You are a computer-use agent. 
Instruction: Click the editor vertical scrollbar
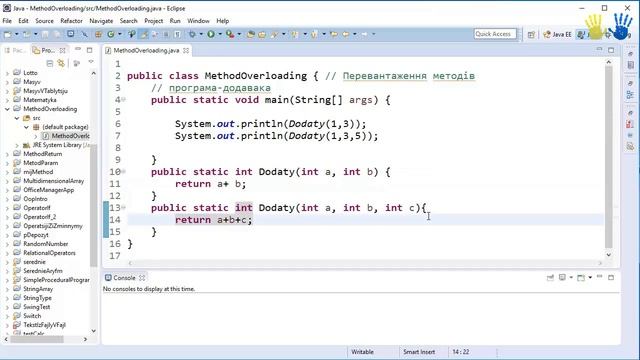pos(609,157)
